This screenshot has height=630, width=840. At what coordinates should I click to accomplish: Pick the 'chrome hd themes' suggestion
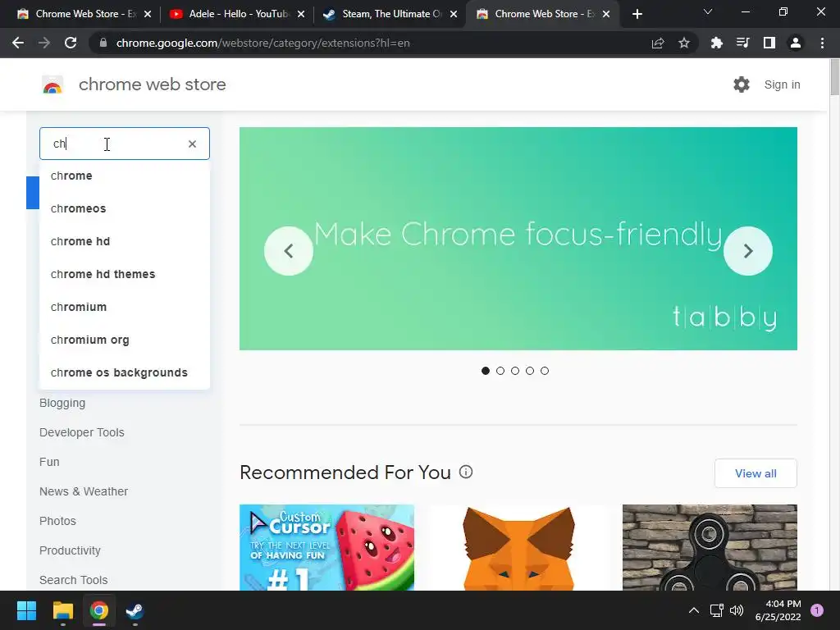(x=125, y=274)
